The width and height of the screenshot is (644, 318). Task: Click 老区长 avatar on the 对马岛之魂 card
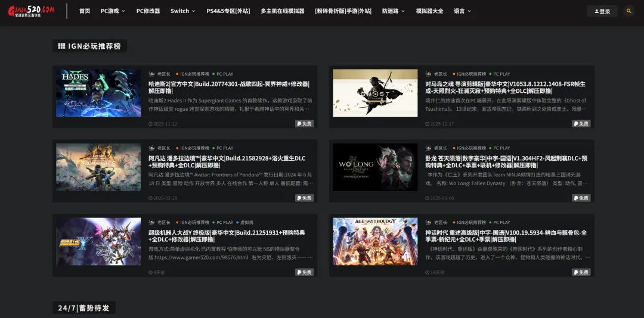point(428,74)
